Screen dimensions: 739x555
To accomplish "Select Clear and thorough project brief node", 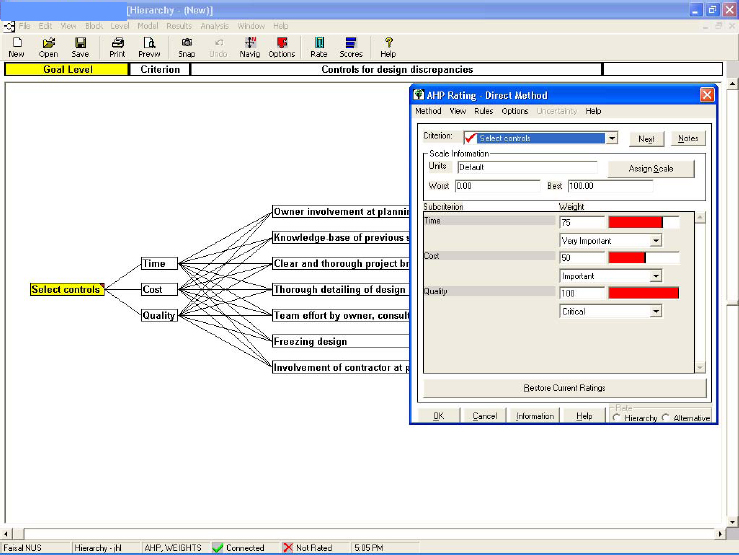I will point(341,263).
